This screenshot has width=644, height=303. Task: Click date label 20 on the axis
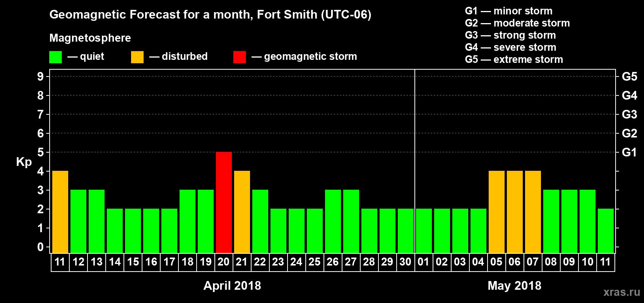pyautogui.click(x=224, y=262)
